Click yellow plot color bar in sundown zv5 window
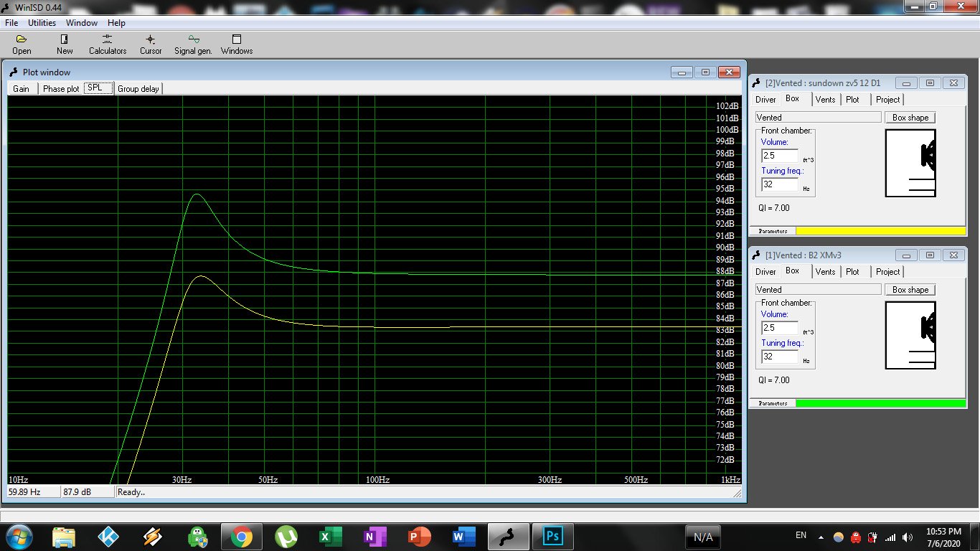Image resolution: width=980 pixels, height=551 pixels. click(x=881, y=231)
